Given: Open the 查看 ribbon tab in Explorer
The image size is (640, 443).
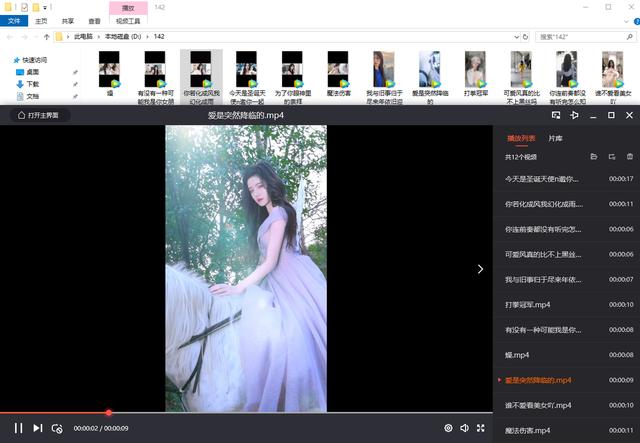Looking at the screenshot, I should click(x=94, y=21).
